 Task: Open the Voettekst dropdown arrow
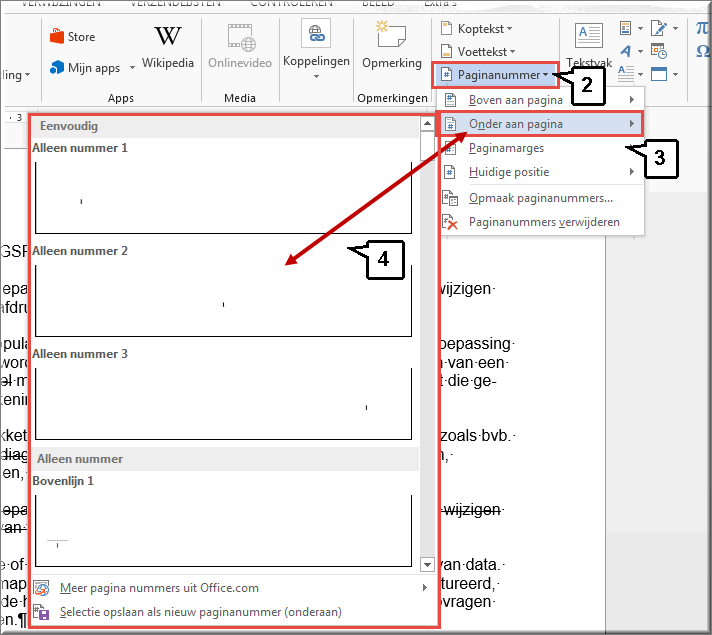coord(512,52)
